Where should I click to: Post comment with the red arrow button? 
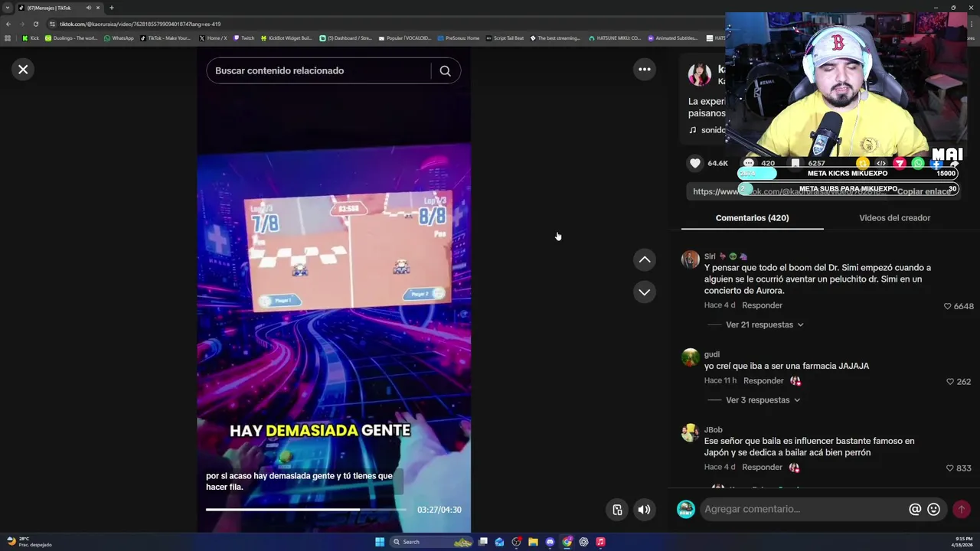pos(962,509)
